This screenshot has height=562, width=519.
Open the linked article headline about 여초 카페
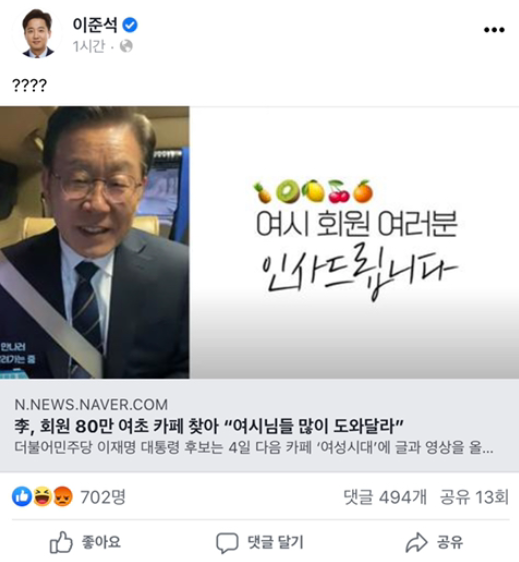pyautogui.click(x=209, y=426)
